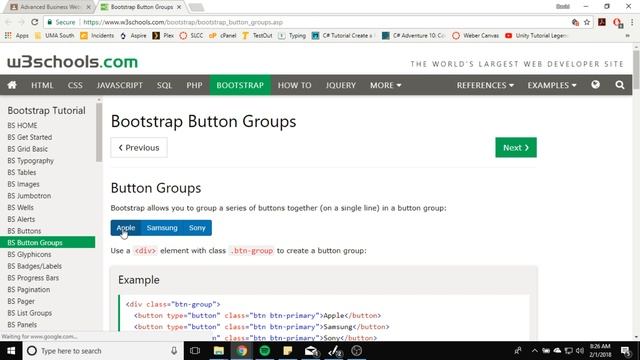Open the CSS nav item
This screenshot has height=360, width=640.
pyautogui.click(x=75, y=85)
